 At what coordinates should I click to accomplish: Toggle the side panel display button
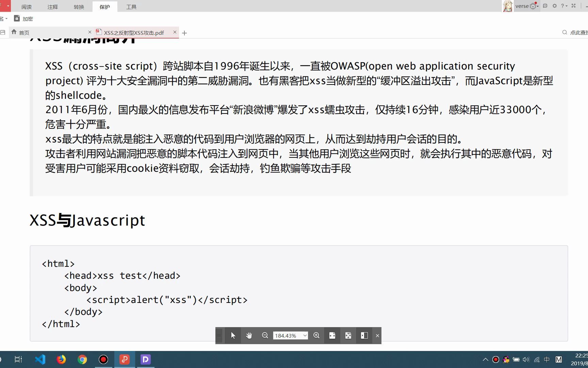point(364,336)
